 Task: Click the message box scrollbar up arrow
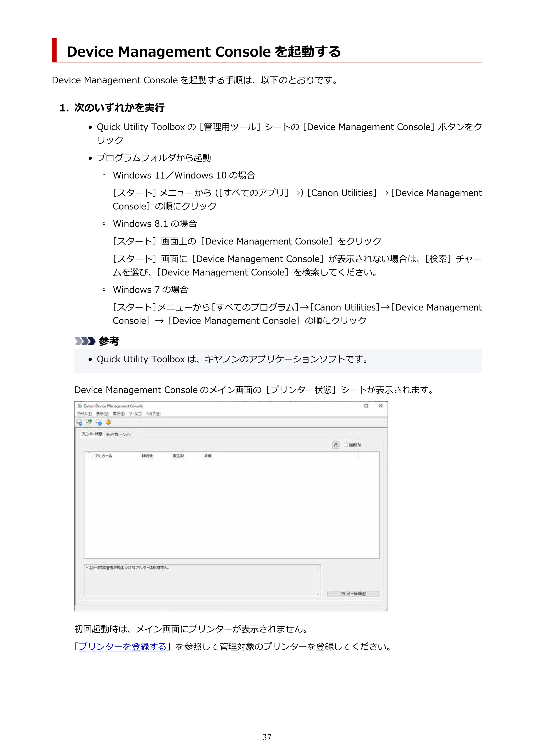[x=318, y=568]
